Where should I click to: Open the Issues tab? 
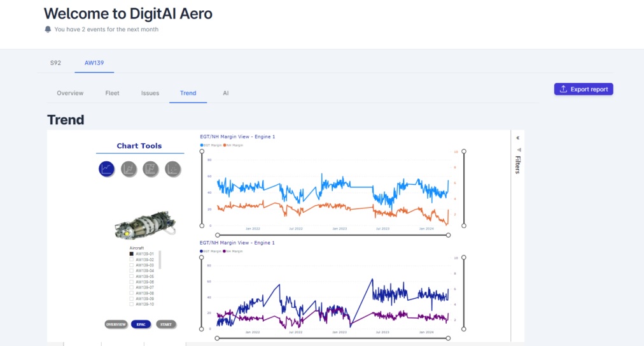(x=150, y=93)
